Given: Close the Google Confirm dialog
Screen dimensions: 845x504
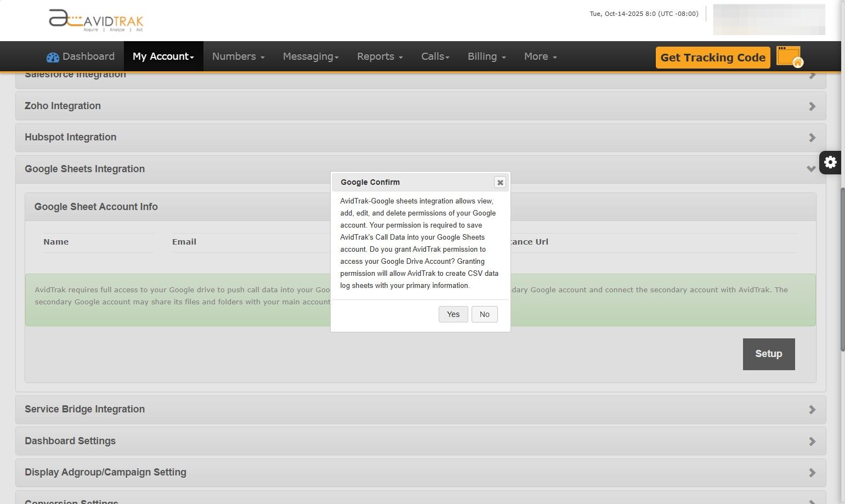Looking at the screenshot, I should point(500,182).
